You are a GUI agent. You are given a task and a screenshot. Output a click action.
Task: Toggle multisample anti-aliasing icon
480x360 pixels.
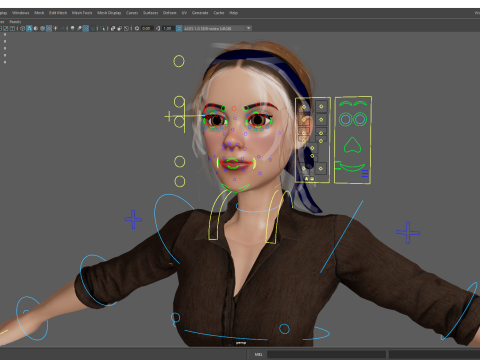point(86,28)
